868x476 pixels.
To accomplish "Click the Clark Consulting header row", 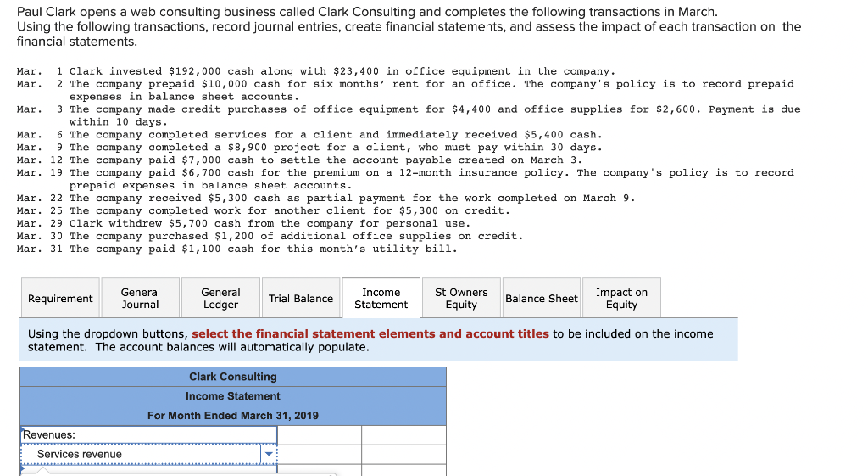I will point(233,377).
